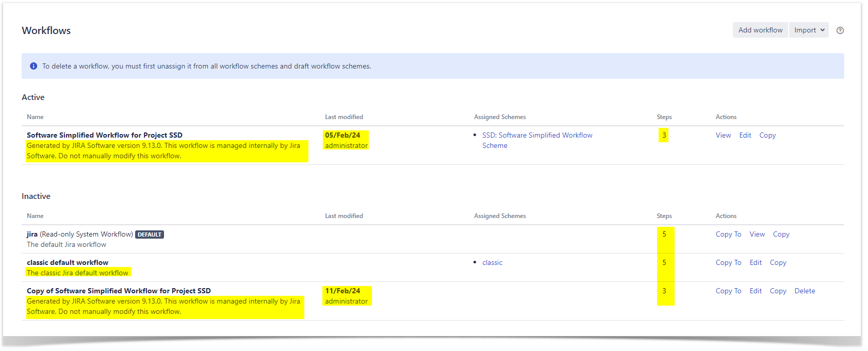
Task: Click the help question mark icon
Action: tap(840, 30)
